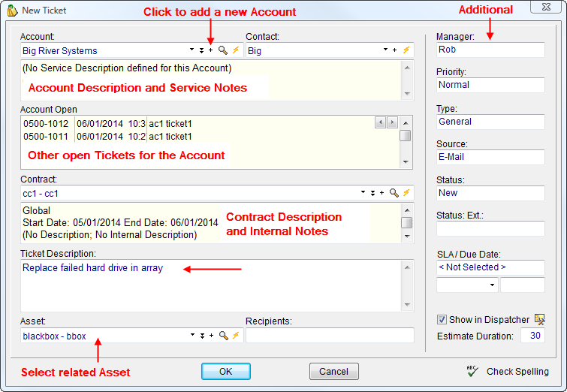Expand the Asset dropdown list
567x392 pixels.
(x=192, y=336)
